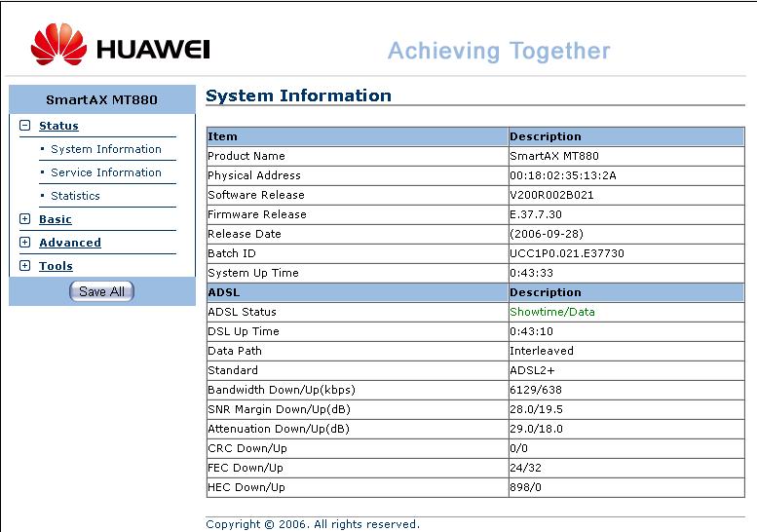The width and height of the screenshot is (757, 532).
Task: Go to System Information page in sidebar
Action: click(x=106, y=149)
